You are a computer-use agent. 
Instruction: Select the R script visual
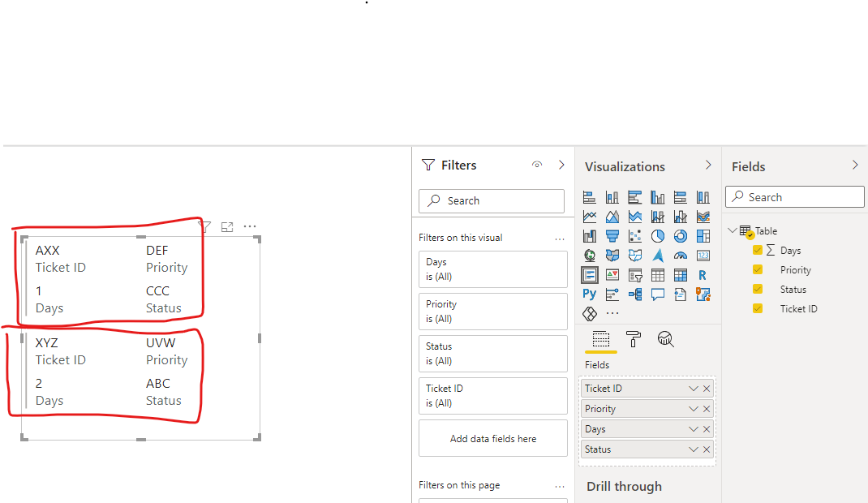pyautogui.click(x=703, y=275)
